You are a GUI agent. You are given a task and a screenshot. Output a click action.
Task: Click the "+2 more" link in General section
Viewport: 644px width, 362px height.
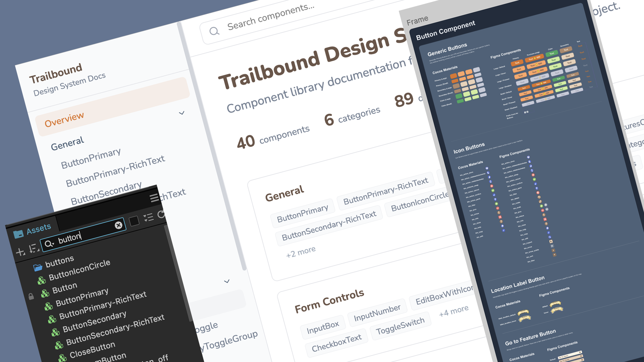[300, 252]
